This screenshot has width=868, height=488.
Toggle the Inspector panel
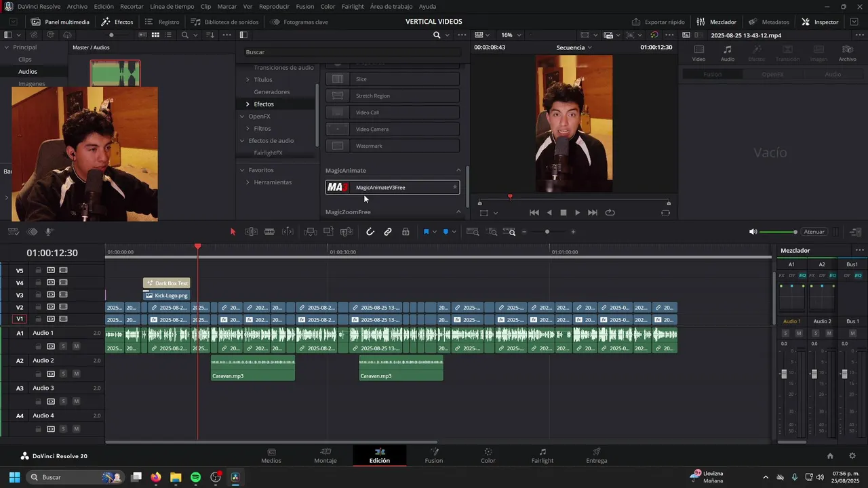coord(820,22)
